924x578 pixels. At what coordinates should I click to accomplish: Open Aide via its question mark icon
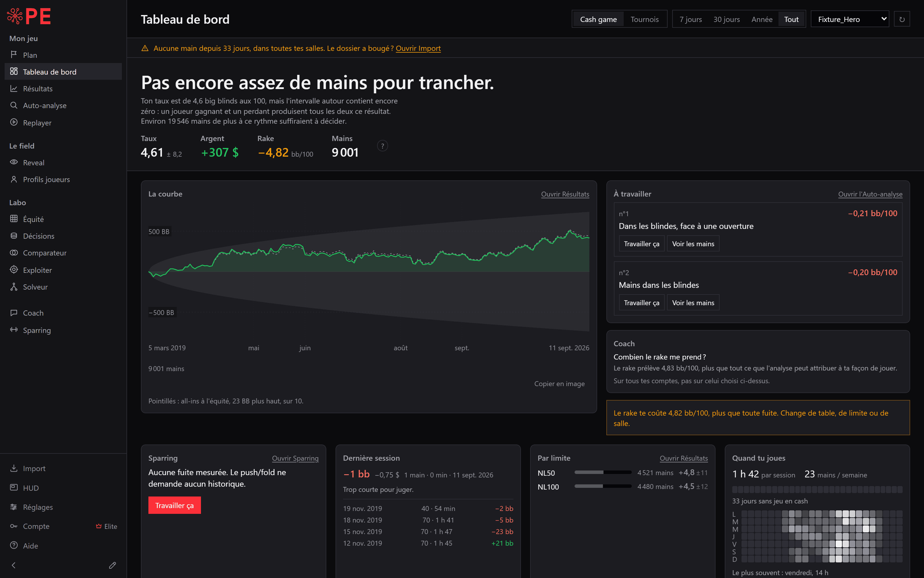[14, 545]
